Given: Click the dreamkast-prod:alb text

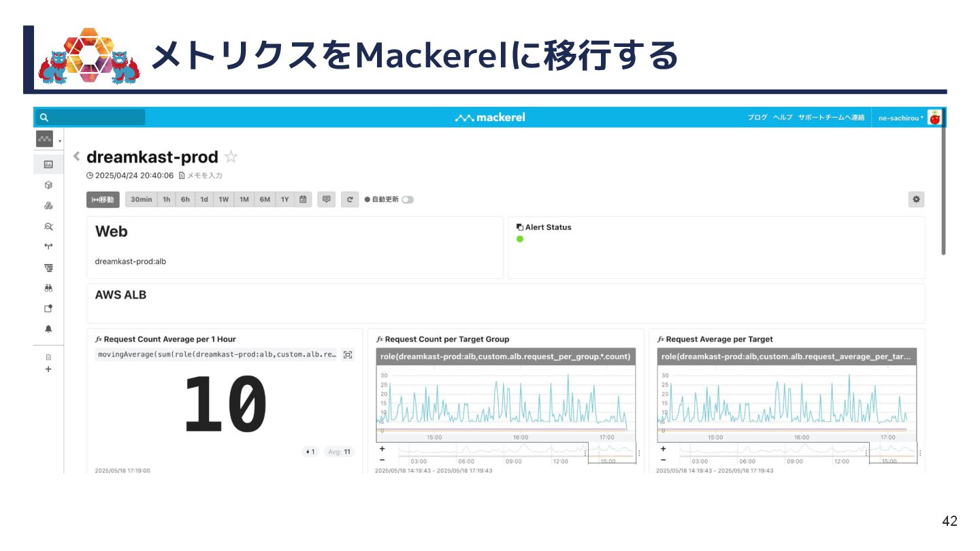Looking at the screenshot, I should 131,261.
